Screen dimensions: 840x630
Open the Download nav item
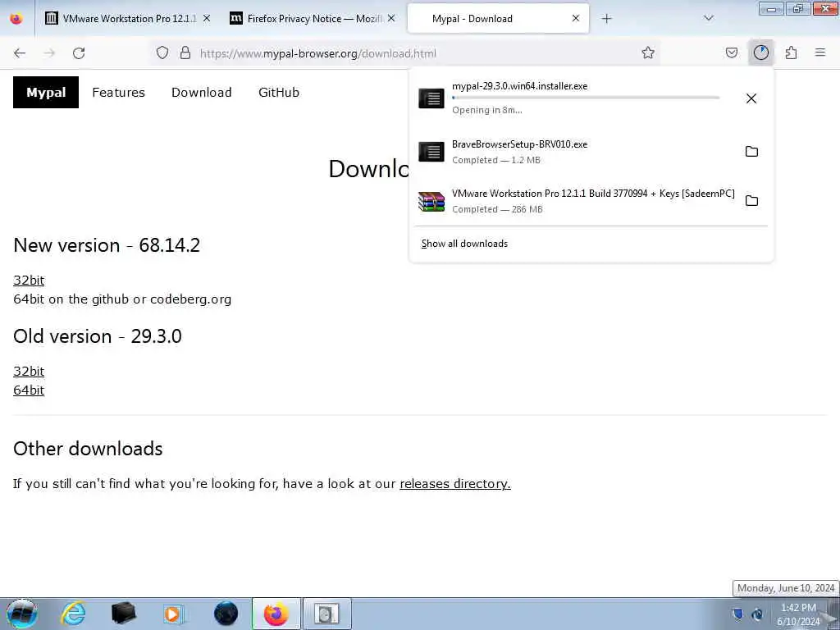tap(202, 92)
